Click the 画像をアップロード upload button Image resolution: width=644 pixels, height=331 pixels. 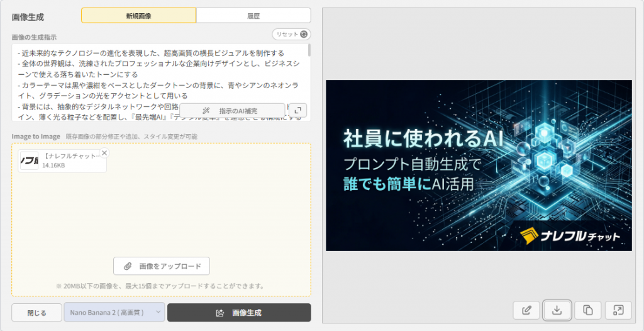[x=162, y=266]
